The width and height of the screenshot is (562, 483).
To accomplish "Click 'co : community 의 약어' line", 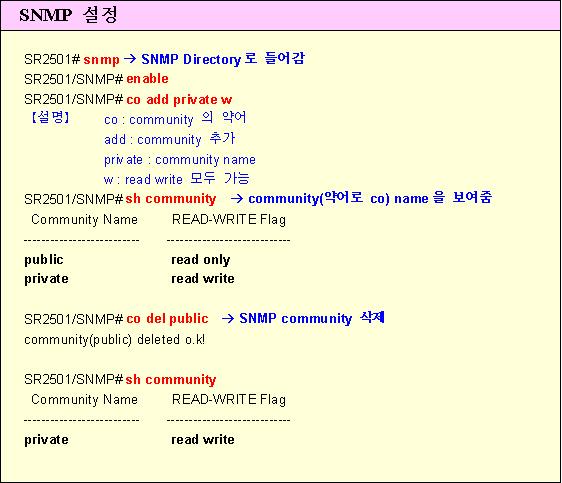I will point(175,118).
